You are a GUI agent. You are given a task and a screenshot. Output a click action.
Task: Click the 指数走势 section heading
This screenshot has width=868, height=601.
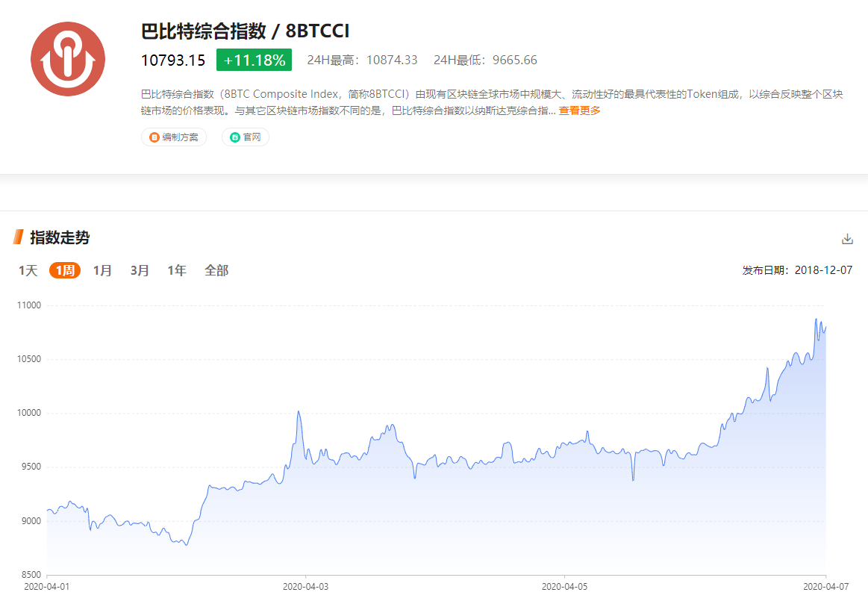pos(60,237)
